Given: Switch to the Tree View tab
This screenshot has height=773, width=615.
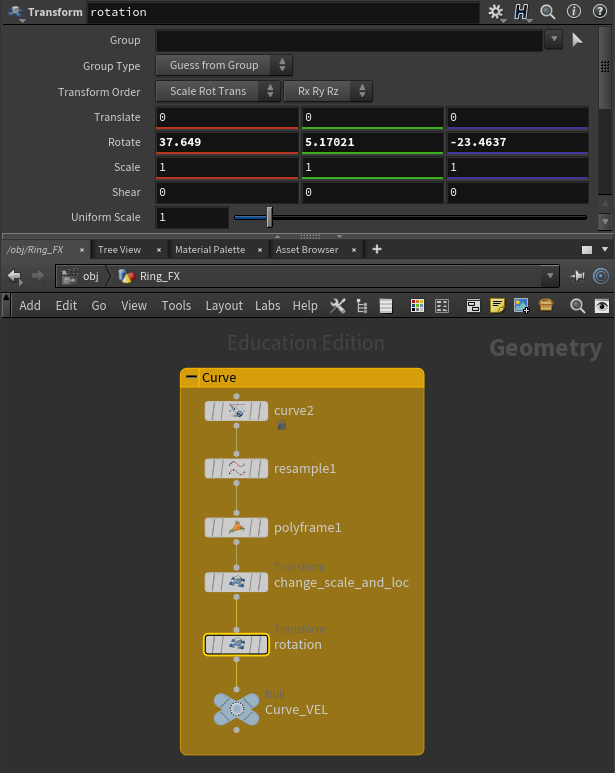Looking at the screenshot, I should [119, 250].
